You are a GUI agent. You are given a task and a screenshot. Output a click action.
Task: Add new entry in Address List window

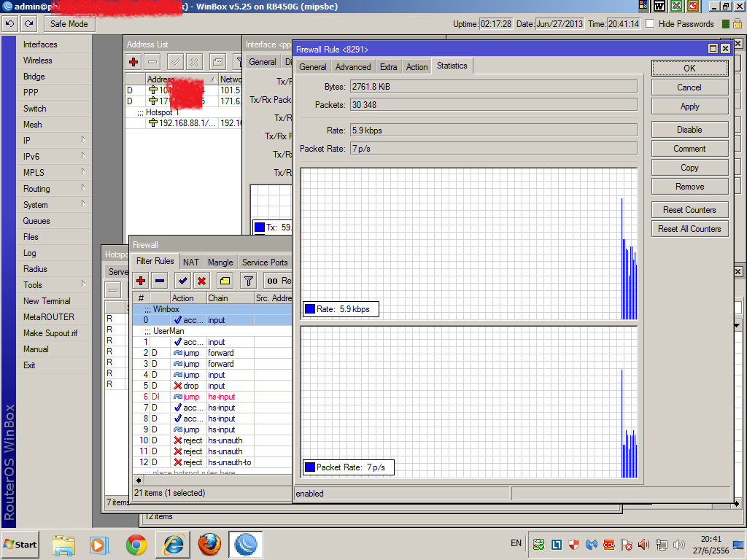[x=133, y=62]
